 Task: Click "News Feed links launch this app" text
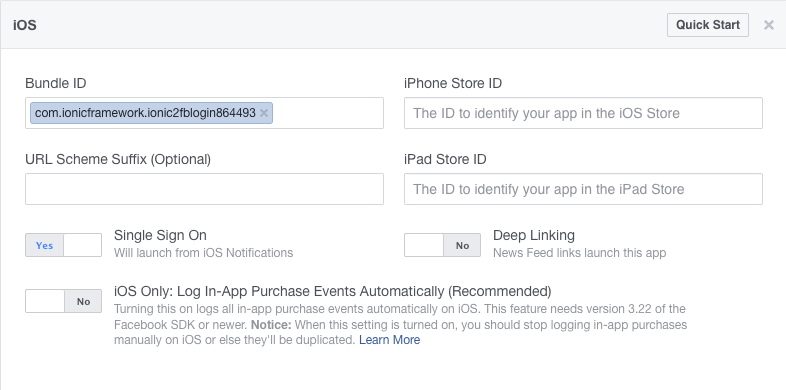pos(579,253)
